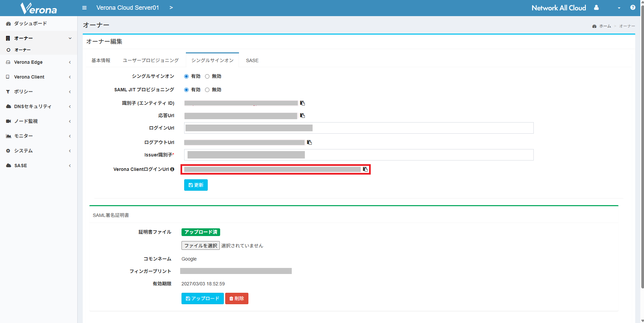
Task: Click the 更新 button
Action: [x=196, y=185]
